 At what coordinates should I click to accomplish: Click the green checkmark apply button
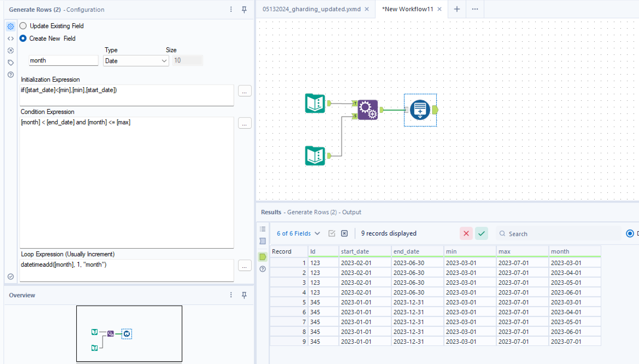[x=481, y=233]
